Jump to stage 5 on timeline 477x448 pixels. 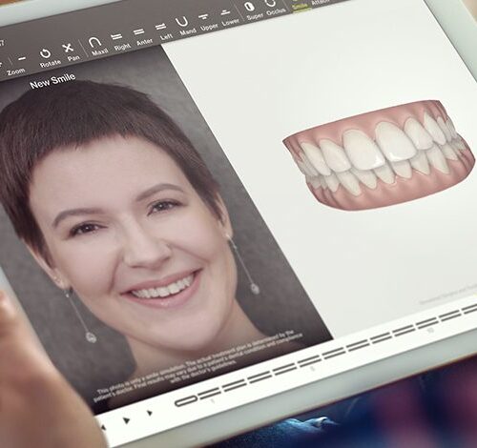[310, 362]
